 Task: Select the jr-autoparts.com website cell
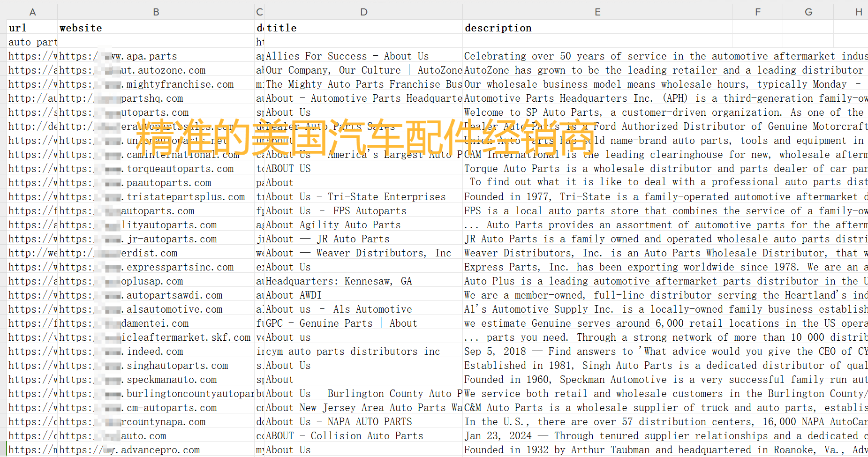pos(156,239)
